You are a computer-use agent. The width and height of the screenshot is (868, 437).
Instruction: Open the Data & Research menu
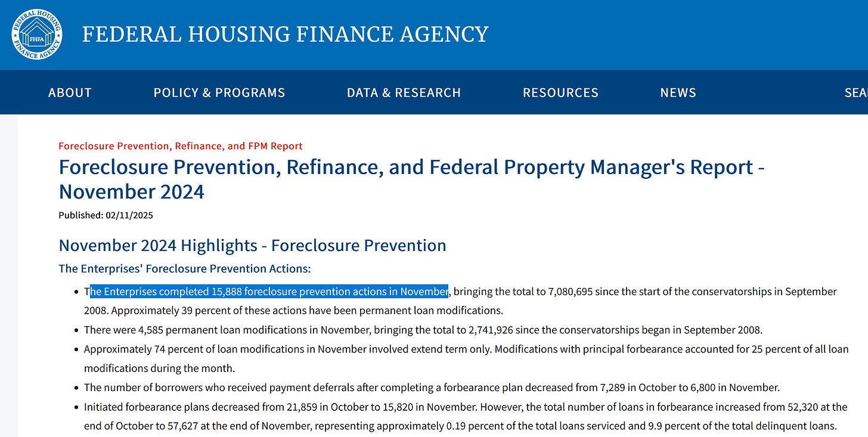click(x=404, y=92)
